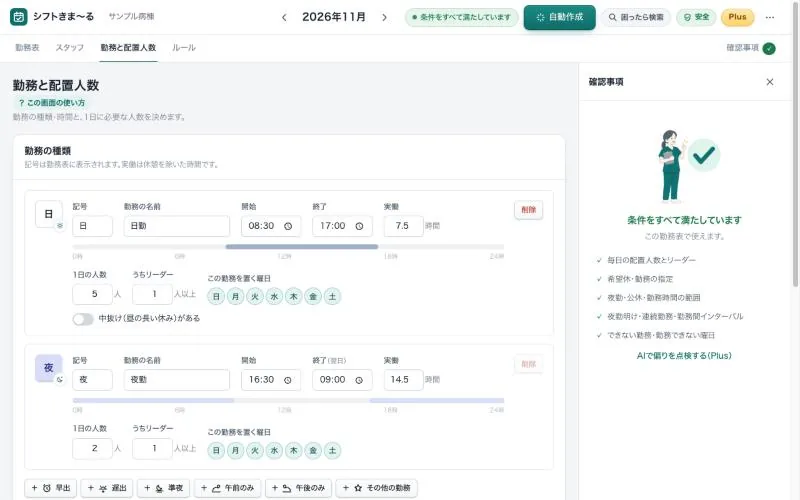Switch to the スタッフ tab
Screen dimensions: 800x500
click(69, 48)
